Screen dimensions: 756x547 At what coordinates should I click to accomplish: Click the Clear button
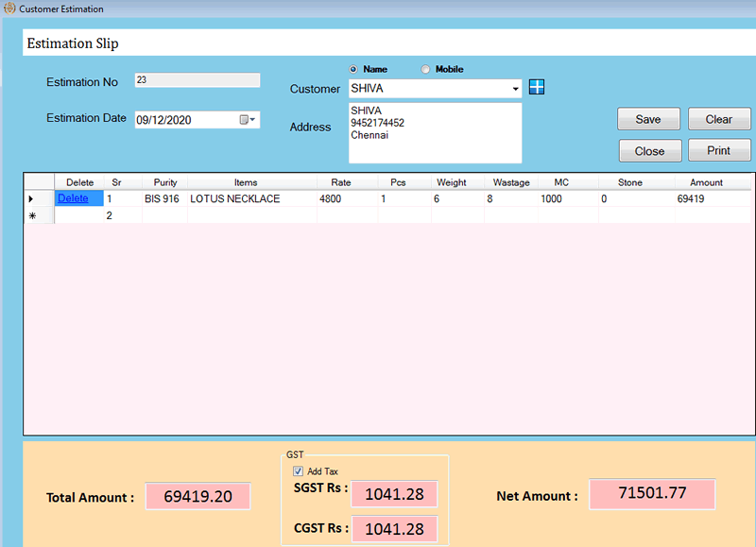pos(719,119)
